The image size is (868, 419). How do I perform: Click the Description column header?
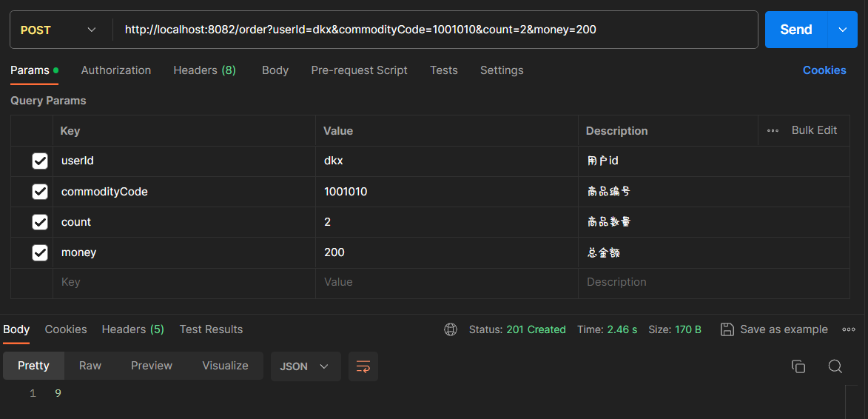click(x=616, y=130)
